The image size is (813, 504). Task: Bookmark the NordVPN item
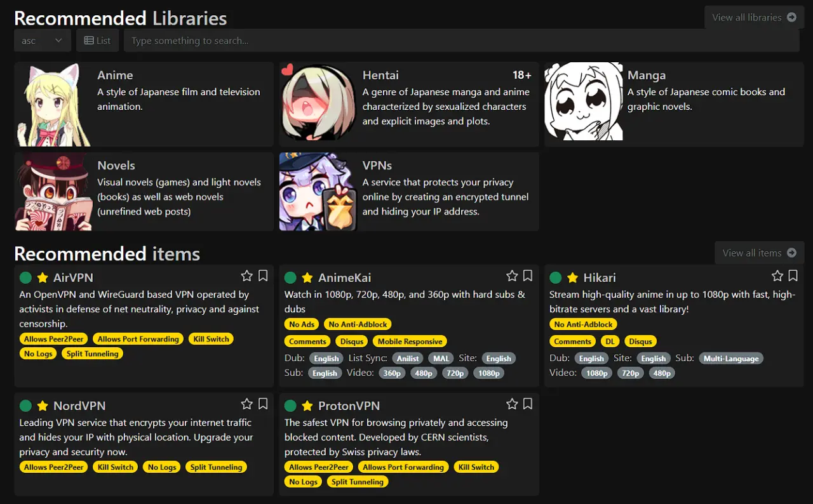263,404
